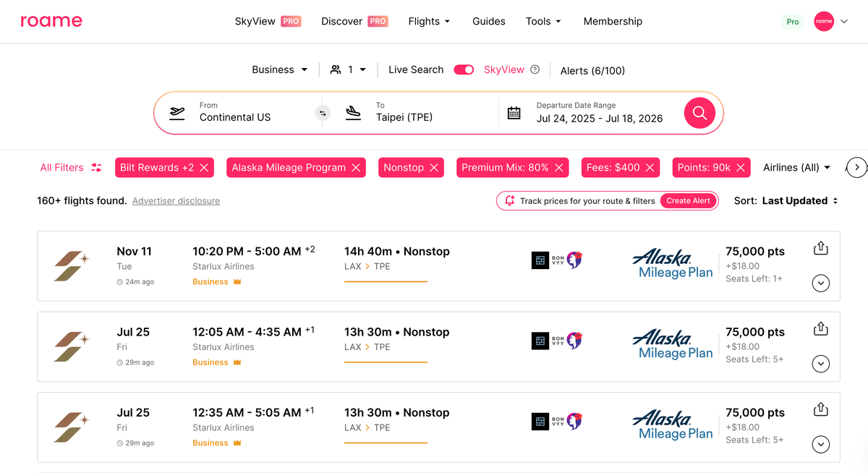
Task: Click the 24m ago update time
Action: click(x=135, y=282)
